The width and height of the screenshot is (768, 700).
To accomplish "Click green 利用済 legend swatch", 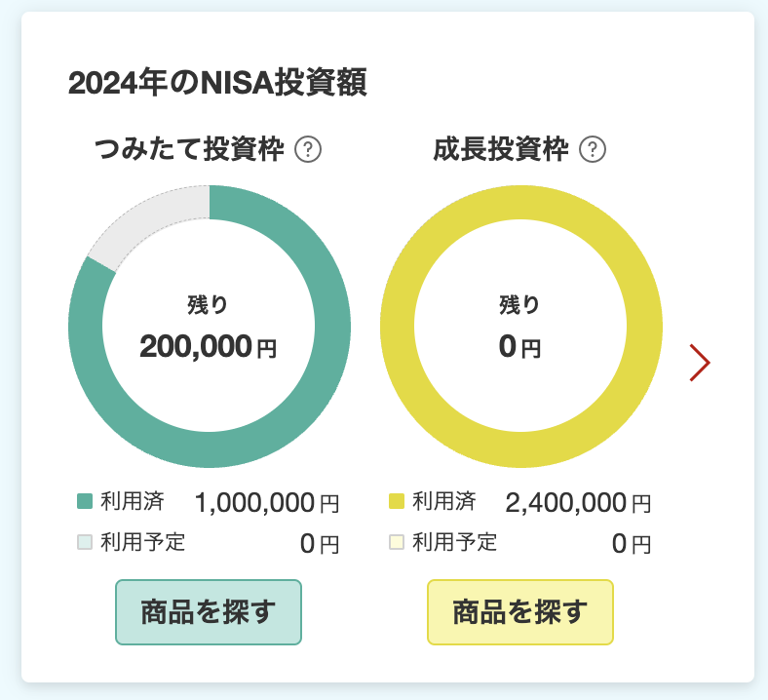I will tap(85, 502).
